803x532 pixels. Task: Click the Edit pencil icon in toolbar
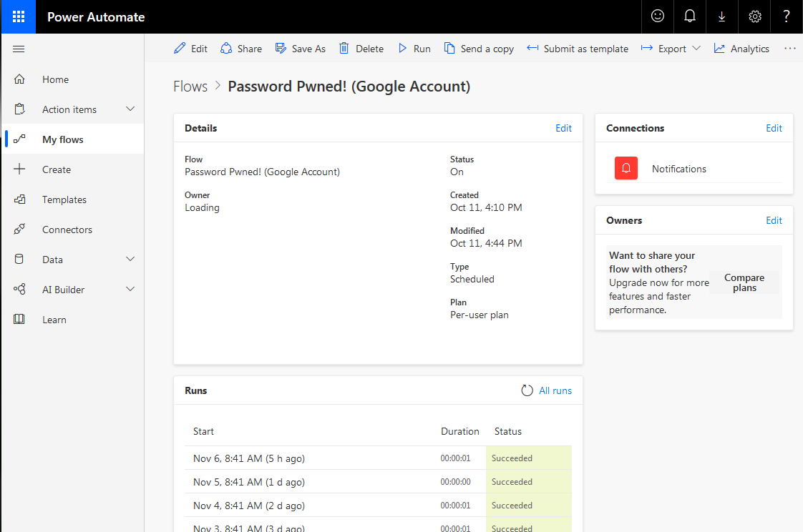tap(180, 48)
